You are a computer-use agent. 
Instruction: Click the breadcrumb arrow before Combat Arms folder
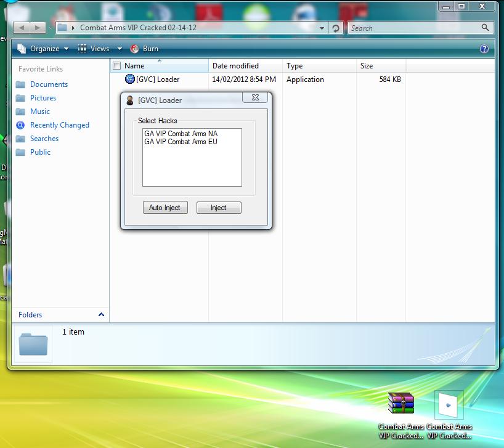tap(73, 28)
